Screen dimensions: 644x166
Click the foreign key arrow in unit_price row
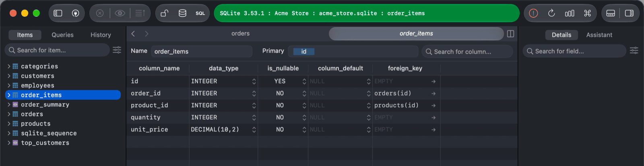pos(433,130)
